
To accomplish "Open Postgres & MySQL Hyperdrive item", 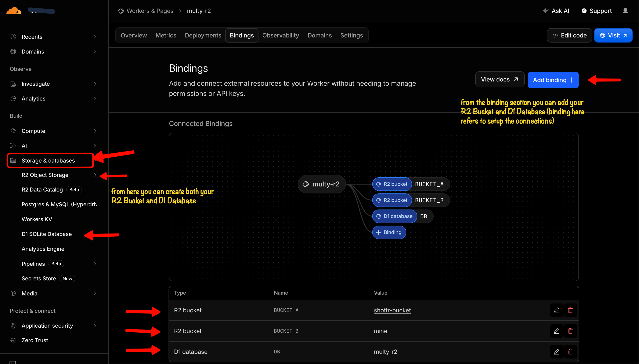I will coord(59,204).
